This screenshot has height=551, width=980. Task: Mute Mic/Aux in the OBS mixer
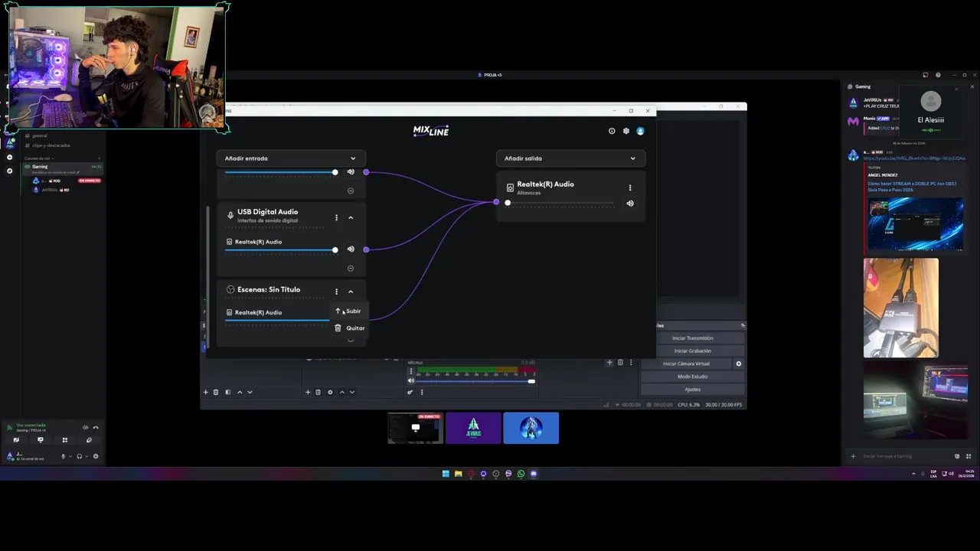point(410,381)
